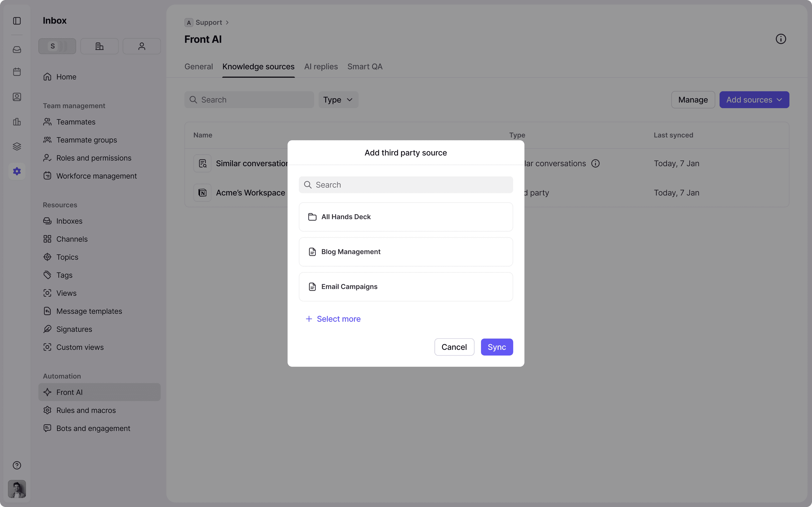Open the Knowledge Base layers icon
The height and width of the screenshot is (507, 812).
[17, 146]
